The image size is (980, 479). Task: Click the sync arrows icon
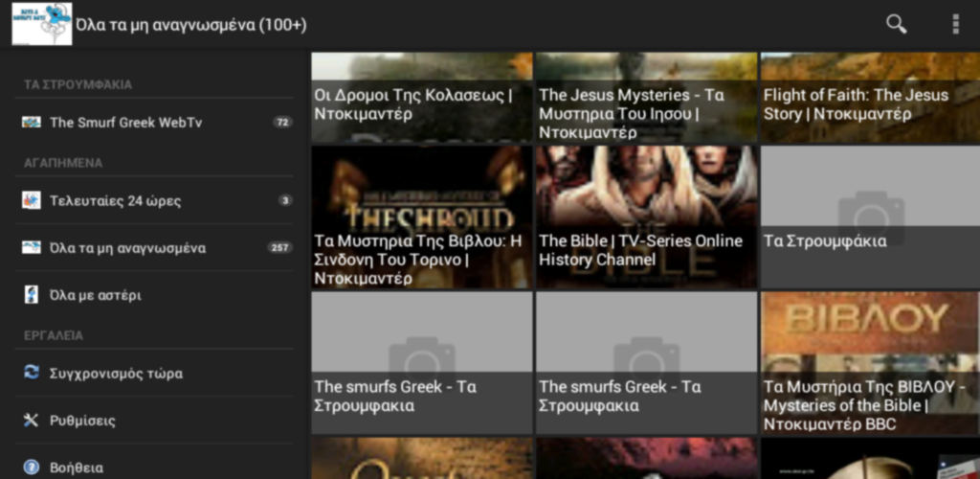(32, 373)
